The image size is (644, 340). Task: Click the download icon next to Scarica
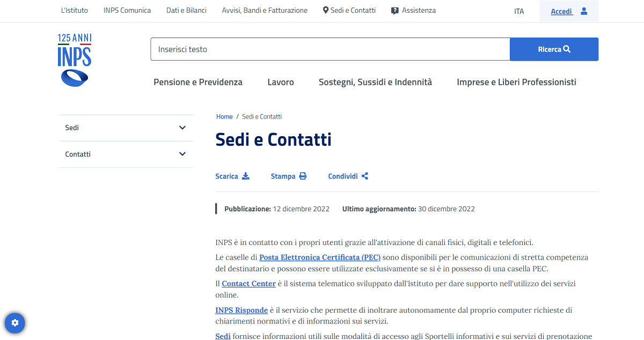point(246,176)
